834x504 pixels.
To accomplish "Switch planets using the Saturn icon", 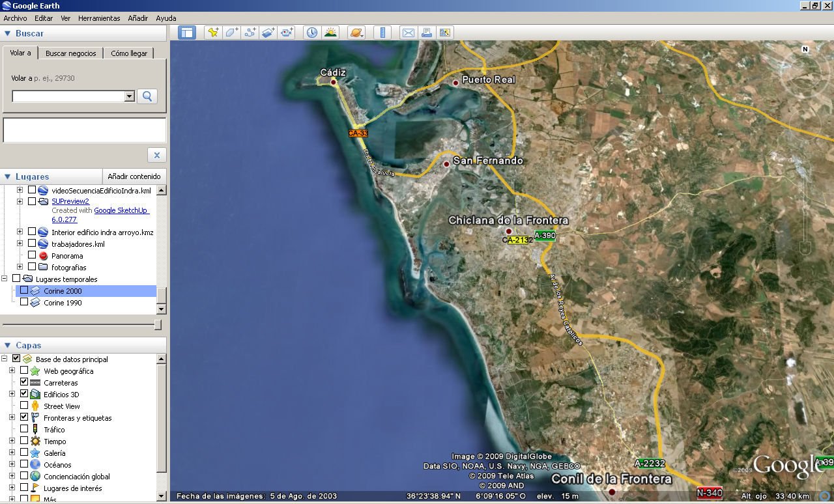I will coord(356,32).
